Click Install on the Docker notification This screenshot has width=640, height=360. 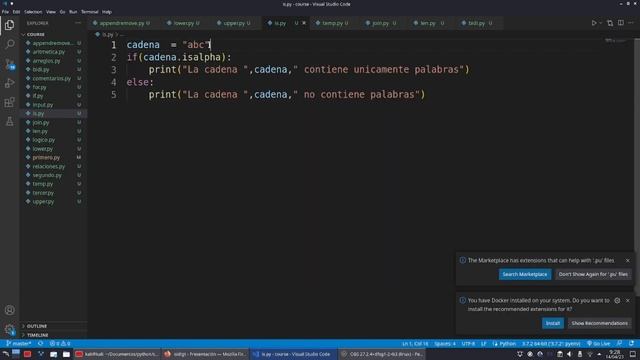(553, 323)
